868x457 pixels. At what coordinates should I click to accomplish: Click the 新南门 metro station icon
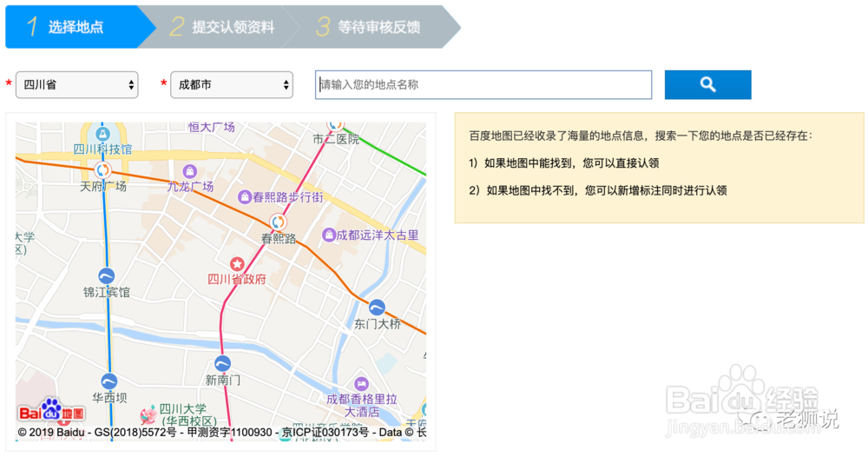(223, 364)
